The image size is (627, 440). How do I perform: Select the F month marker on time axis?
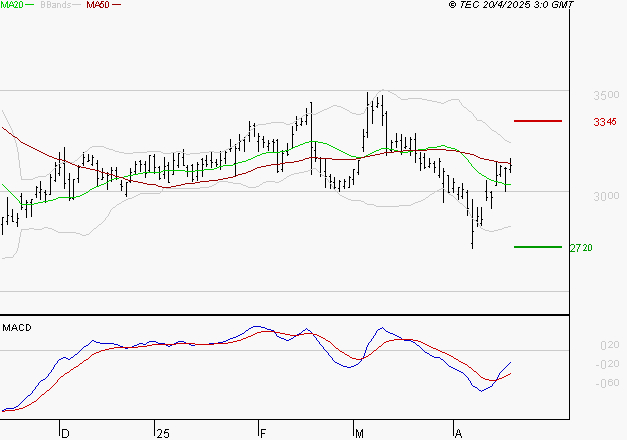[x=263, y=433]
